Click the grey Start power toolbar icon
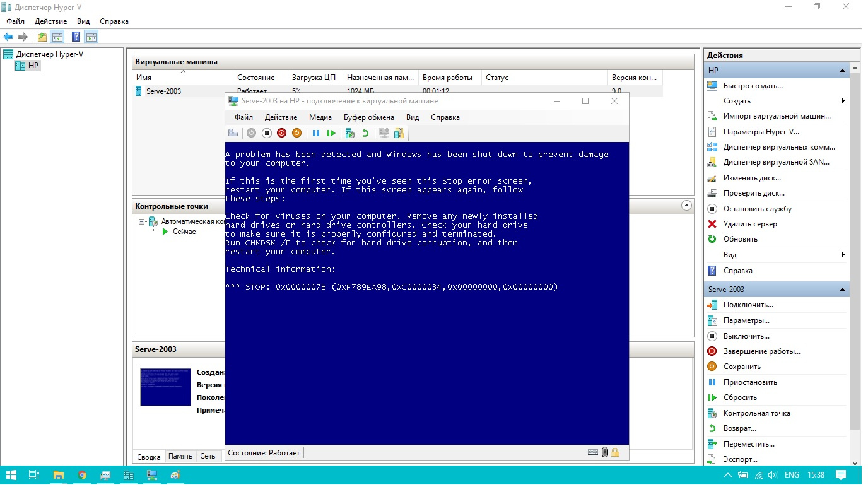This screenshot has height=487, width=868. [x=251, y=133]
